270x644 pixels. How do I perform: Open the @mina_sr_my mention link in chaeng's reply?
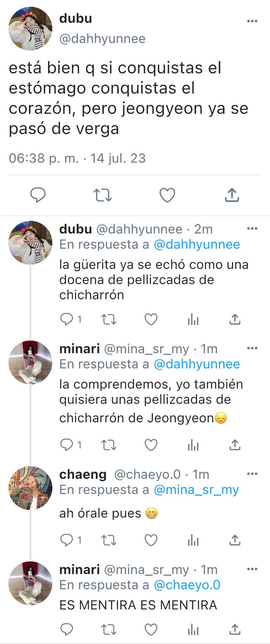click(196, 490)
